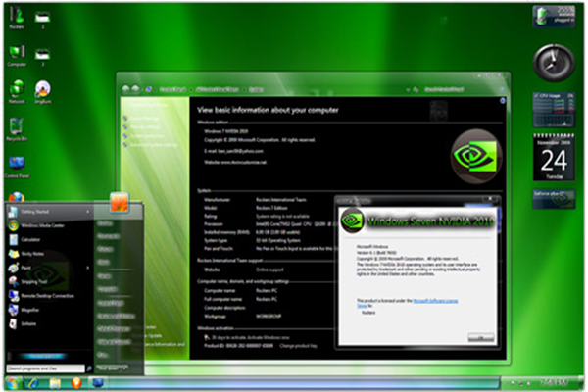Select Getting Started in the Start menu
588x392 pixels.
click(x=50, y=212)
